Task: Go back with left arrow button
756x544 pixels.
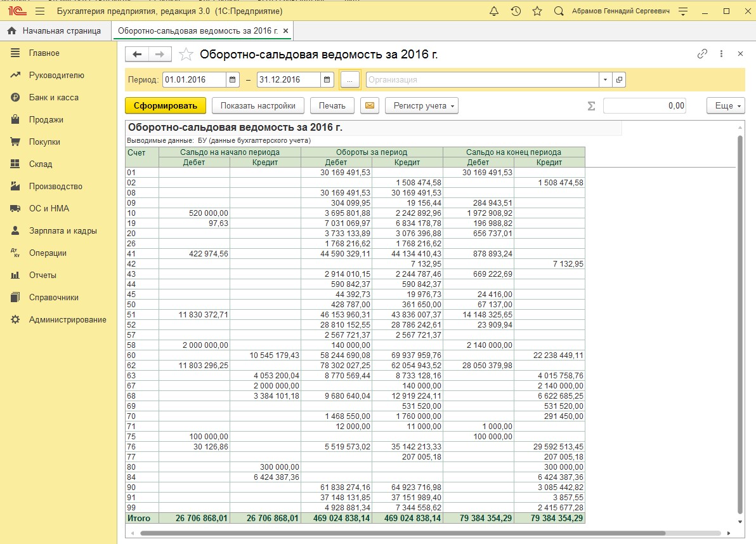Action: [x=137, y=55]
